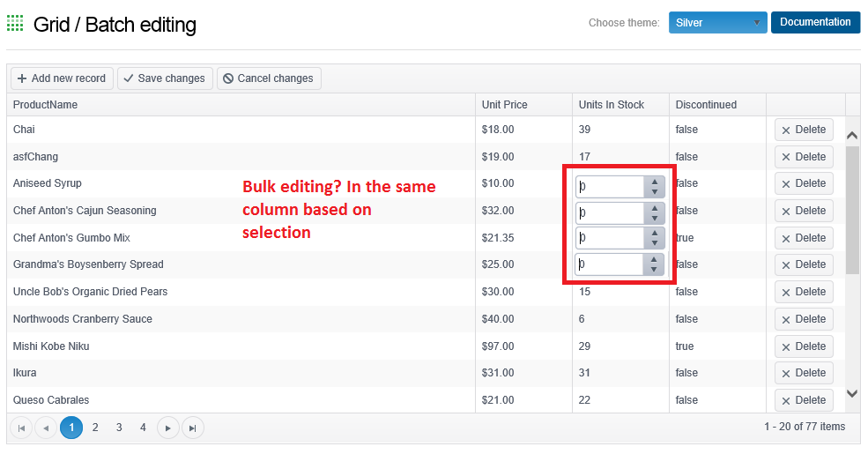
Task: Increase Units In Stock for Aniseed Syrup
Action: coord(654,182)
